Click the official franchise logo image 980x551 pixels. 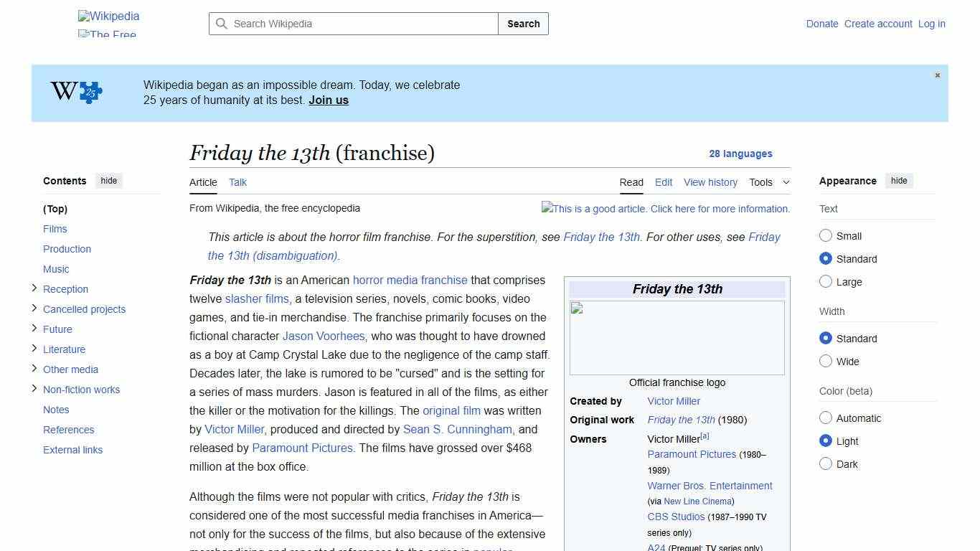[677, 337]
